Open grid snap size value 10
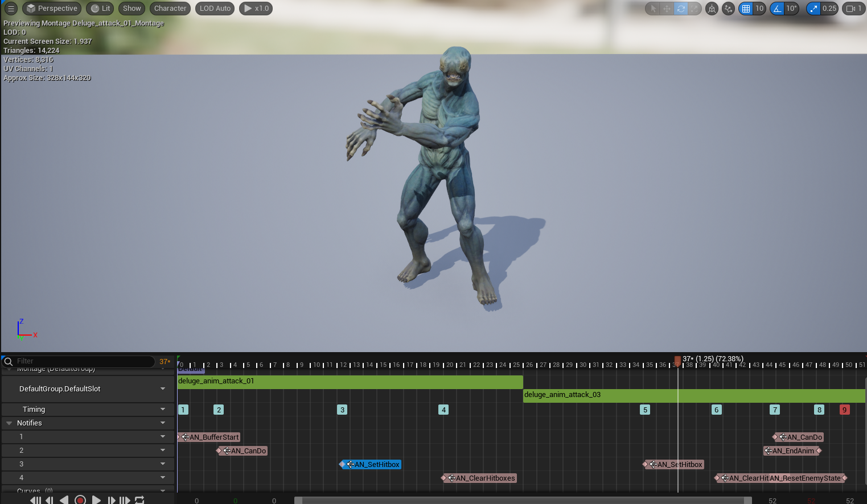867x504 pixels. click(759, 9)
